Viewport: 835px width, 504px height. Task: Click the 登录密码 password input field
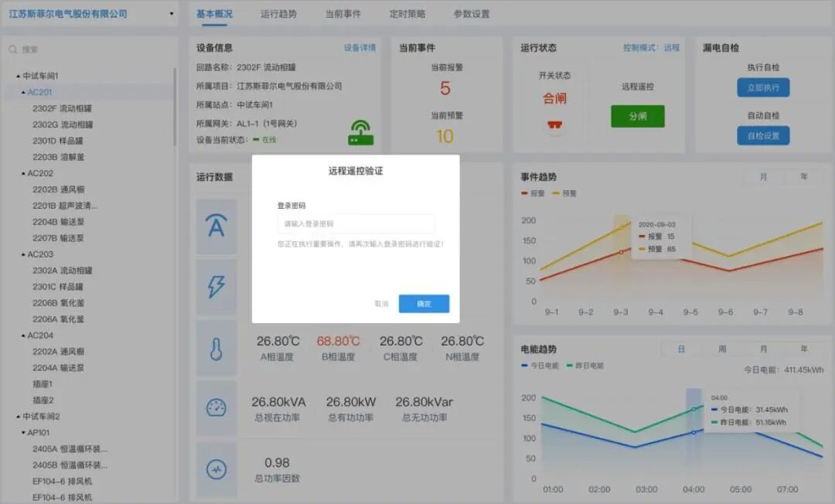(356, 223)
